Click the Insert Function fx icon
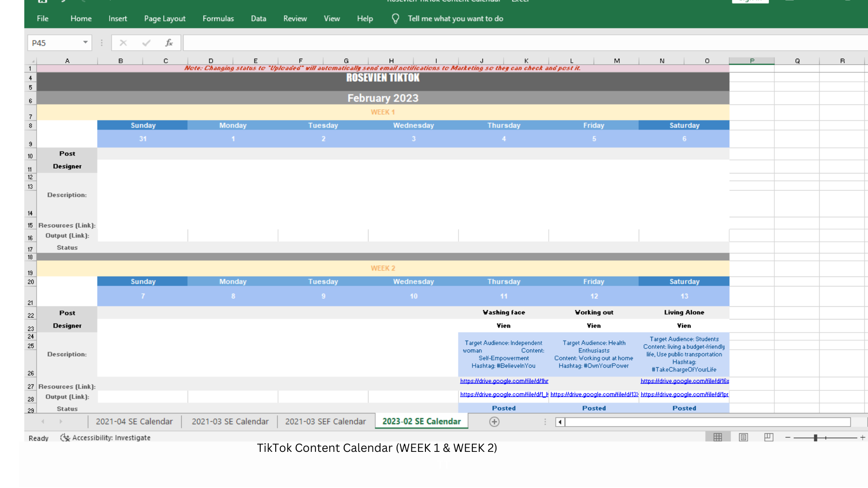Image resolution: width=868 pixels, height=488 pixels. point(169,43)
